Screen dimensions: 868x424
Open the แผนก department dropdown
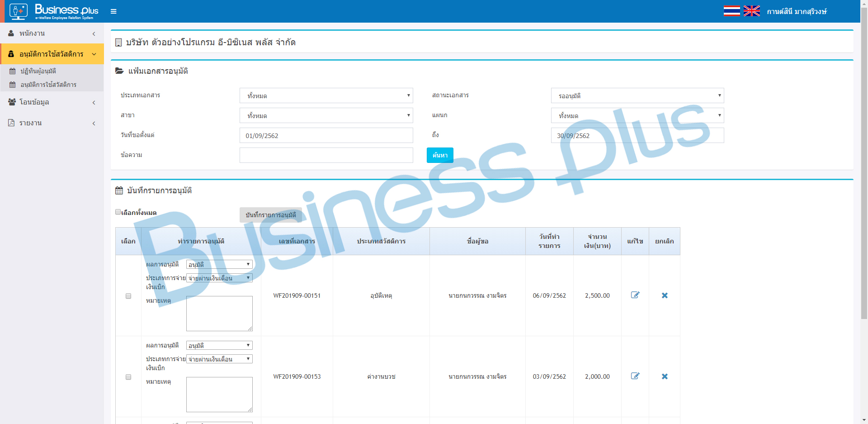click(637, 115)
